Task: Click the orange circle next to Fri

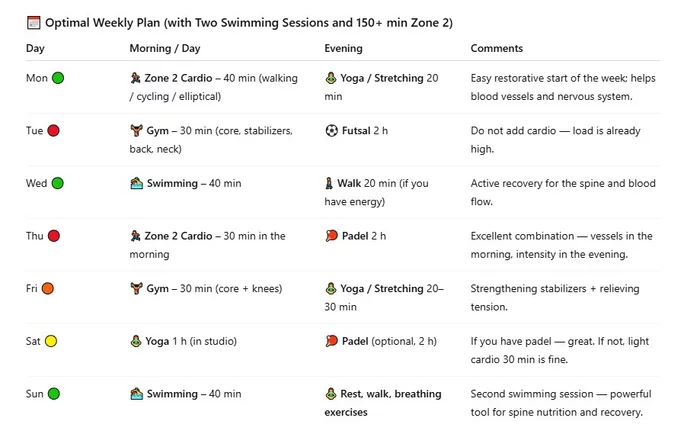Action: pyautogui.click(x=48, y=289)
